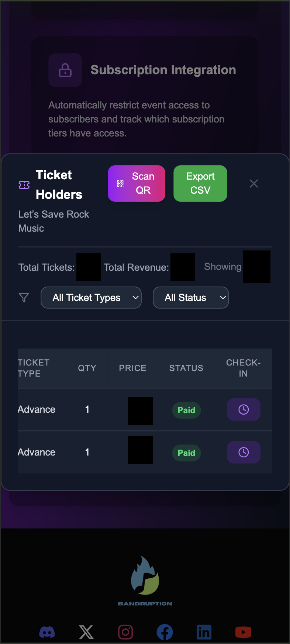Click the Discord icon in footer
Screen dimensions: 290x644
[x=47, y=632]
